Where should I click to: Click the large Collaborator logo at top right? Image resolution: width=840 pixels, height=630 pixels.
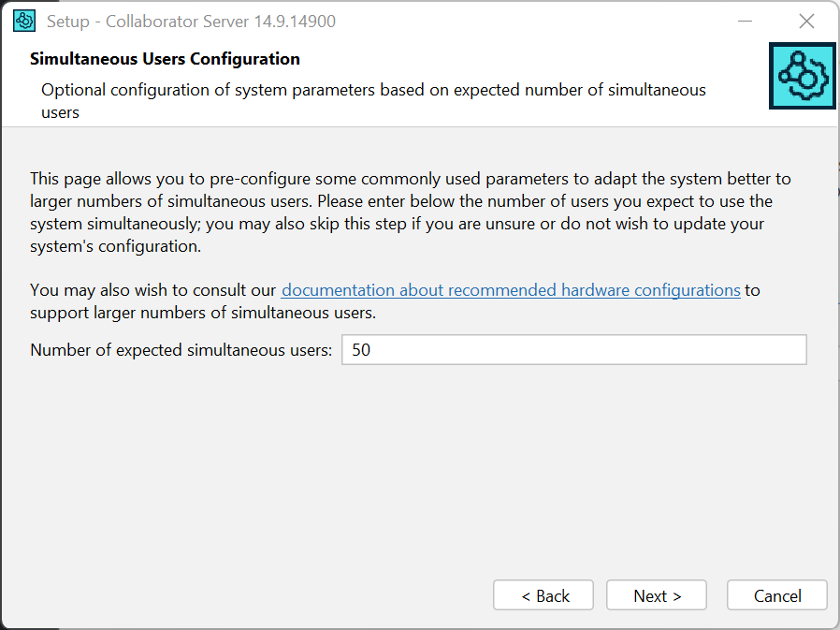point(802,76)
